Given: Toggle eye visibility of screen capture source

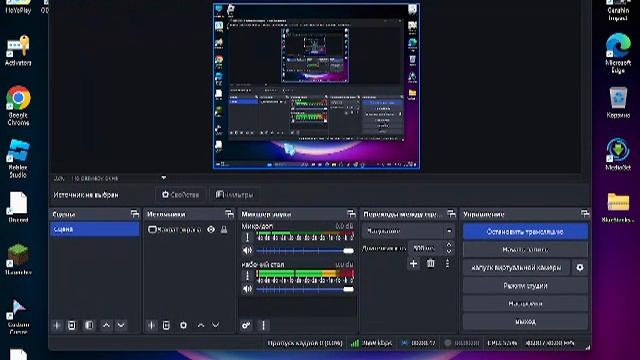Looking at the screenshot, I should pos(211,230).
